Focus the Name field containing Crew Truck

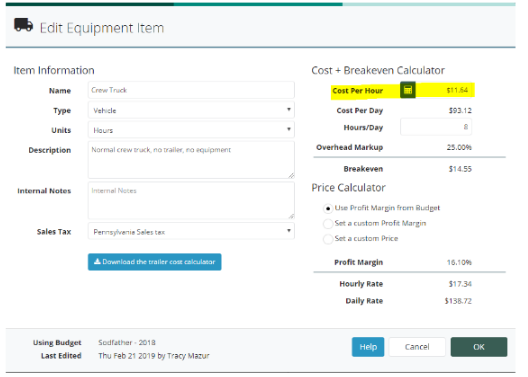[191, 90]
